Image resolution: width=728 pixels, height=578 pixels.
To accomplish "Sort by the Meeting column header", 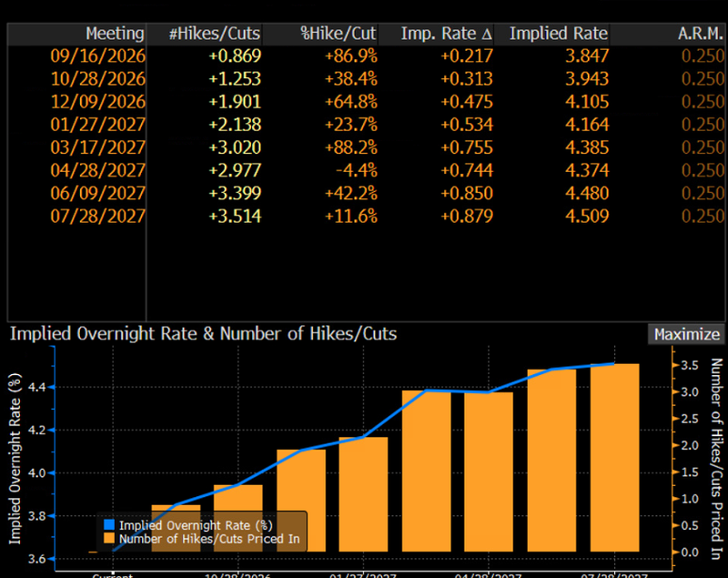I will 76,34.
